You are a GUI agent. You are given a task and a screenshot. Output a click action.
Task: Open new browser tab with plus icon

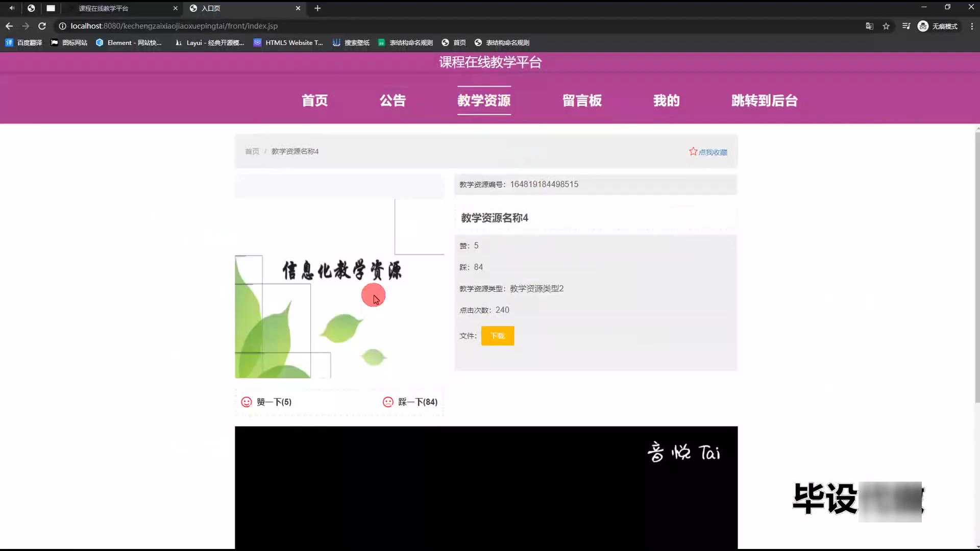point(317,8)
